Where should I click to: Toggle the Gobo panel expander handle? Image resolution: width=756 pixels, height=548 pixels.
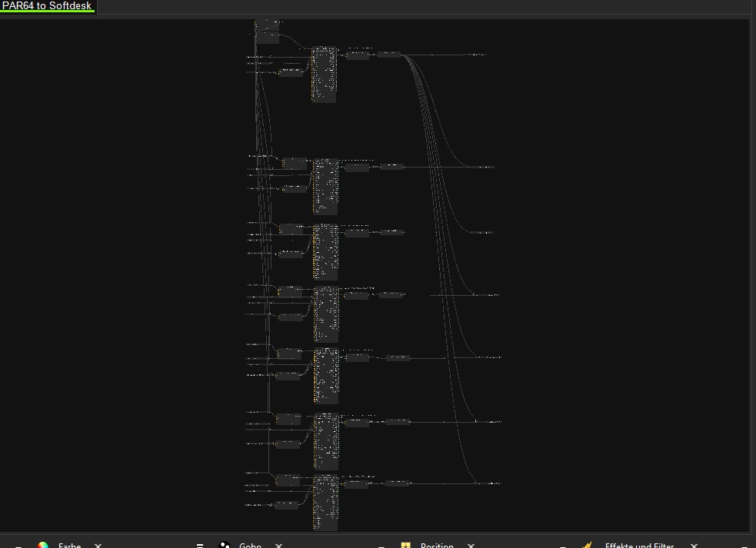coord(199,545)
